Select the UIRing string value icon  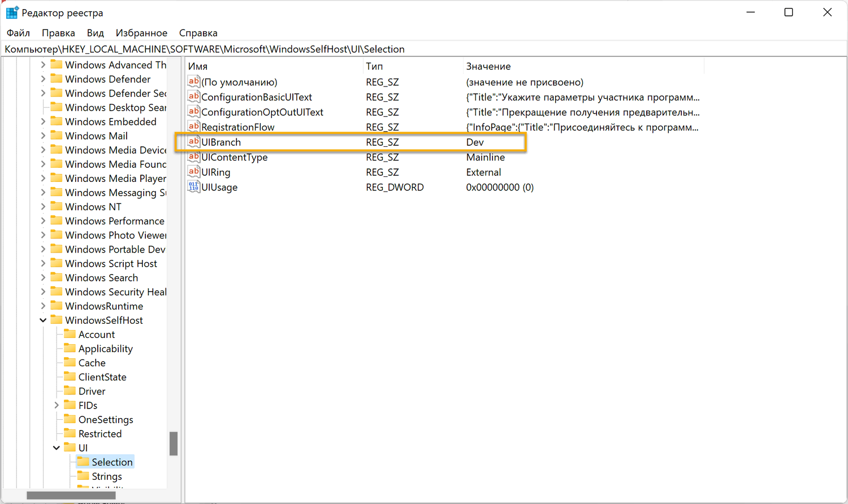coord(194,172)
